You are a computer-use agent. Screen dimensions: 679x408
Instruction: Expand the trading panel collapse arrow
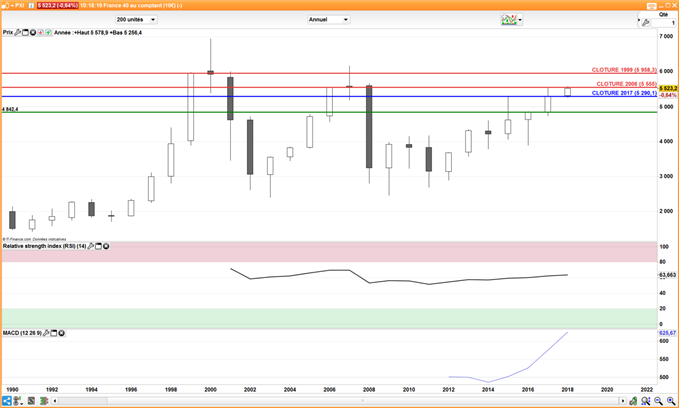639,19
